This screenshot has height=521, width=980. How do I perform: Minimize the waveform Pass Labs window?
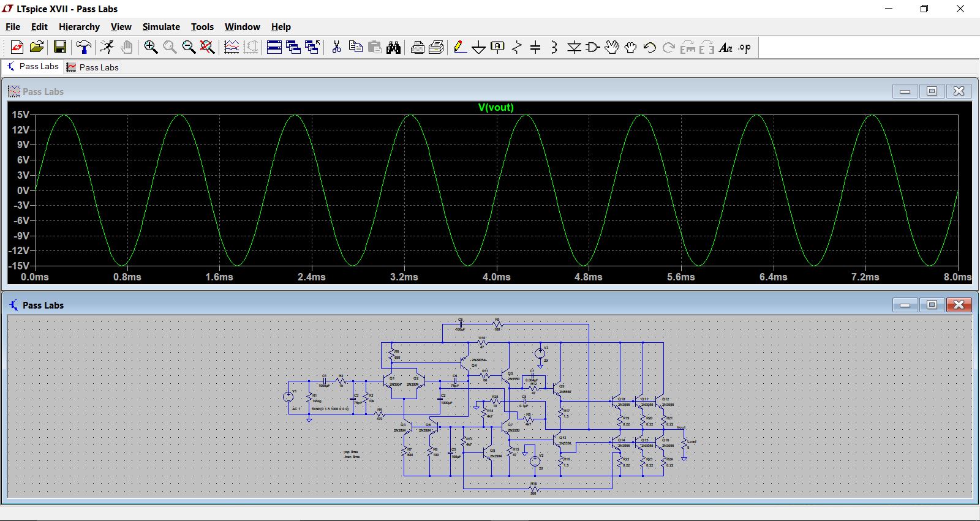coord(905,91)
